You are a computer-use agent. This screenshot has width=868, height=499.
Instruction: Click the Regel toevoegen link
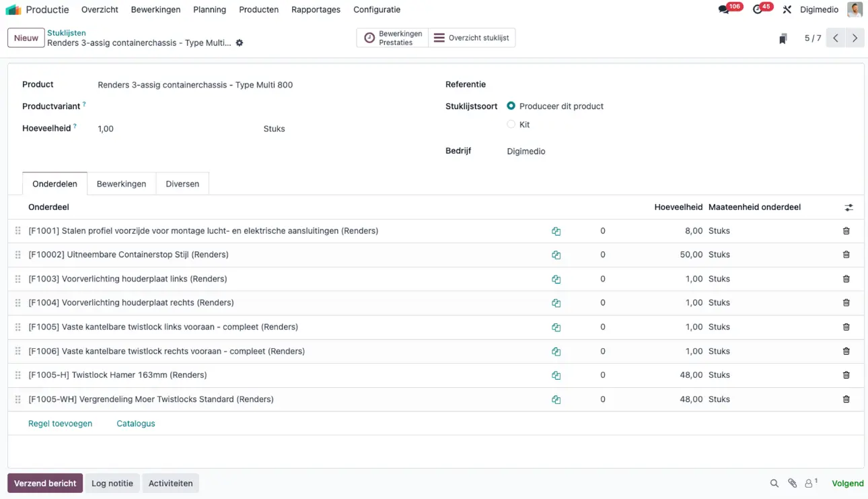pyautogui.click(x=61, y=424)
